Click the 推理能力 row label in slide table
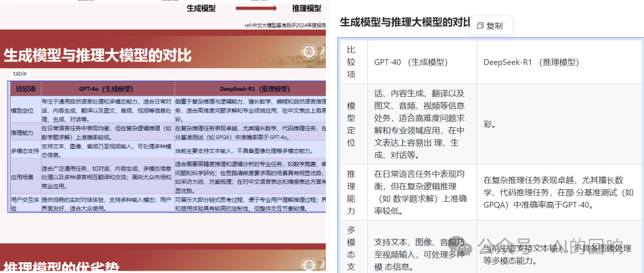 coord(26,132)
